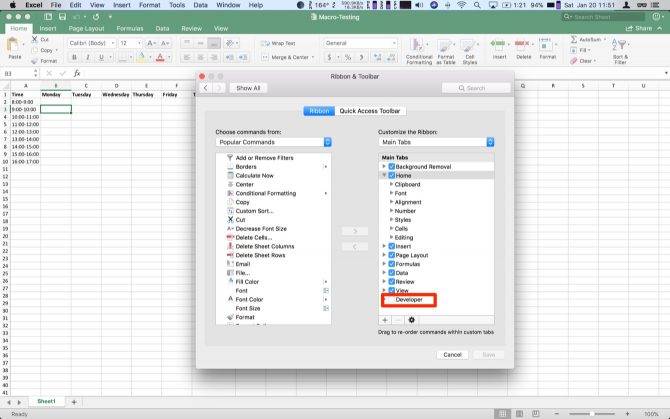Expand the Font group in Main Tabs
The height and width of the screenshot is (419, 670).
[x=391, y=193]
